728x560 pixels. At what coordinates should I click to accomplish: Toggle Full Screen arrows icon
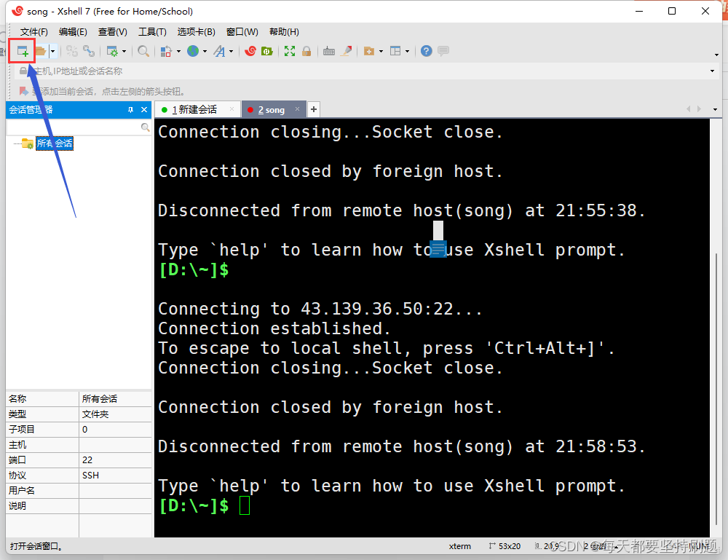click(290, 51)
